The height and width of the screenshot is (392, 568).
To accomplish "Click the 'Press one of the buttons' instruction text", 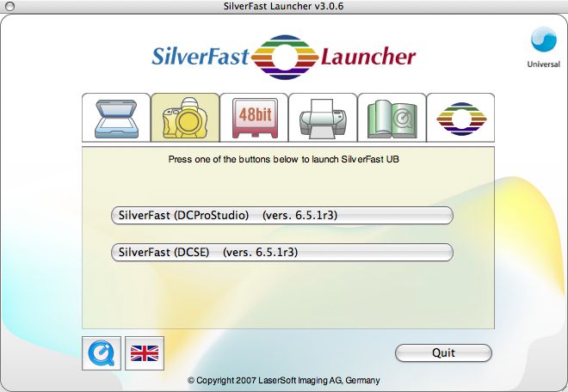I will pos(283,160).
